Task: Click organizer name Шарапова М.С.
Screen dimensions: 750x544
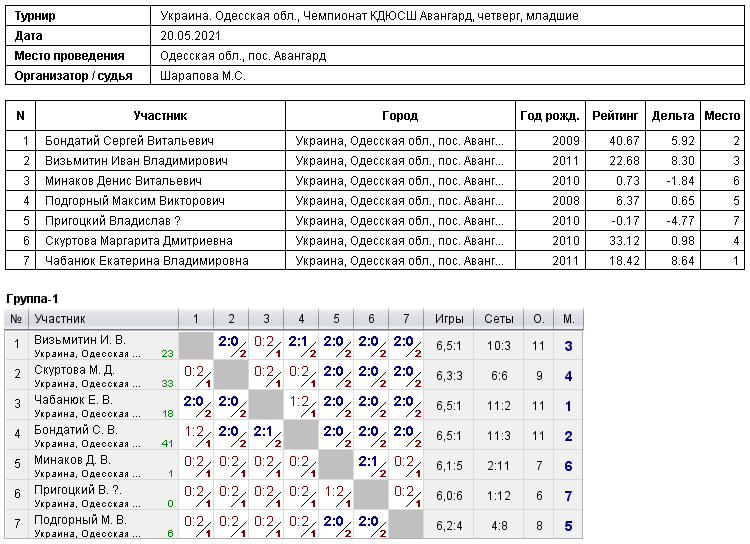Action: (203, 76)
